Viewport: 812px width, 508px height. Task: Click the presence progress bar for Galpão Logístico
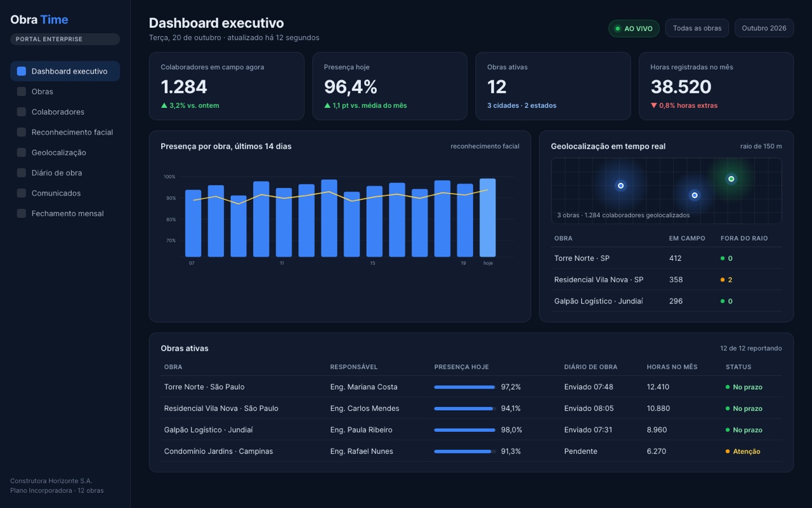[x=465, y=430]
